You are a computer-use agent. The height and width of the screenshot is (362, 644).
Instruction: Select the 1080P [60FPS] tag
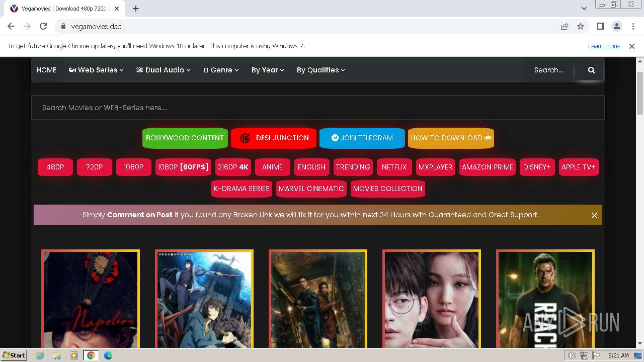point(183,167)
